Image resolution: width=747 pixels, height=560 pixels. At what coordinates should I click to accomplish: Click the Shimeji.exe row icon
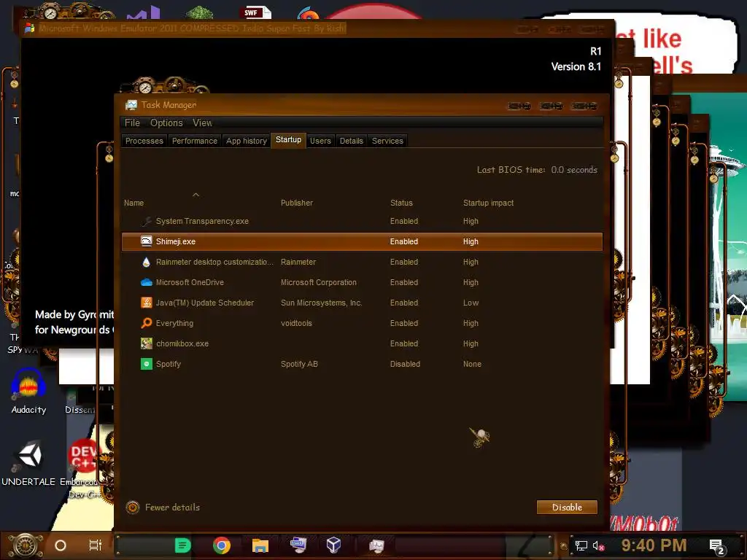pyautogui.click(x=146, y=241)
